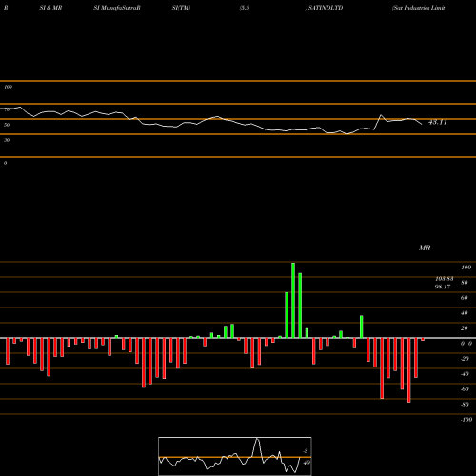Click the RSI axis label 0
The width and height of the screenshot is (476, 476).
(5, 163)
